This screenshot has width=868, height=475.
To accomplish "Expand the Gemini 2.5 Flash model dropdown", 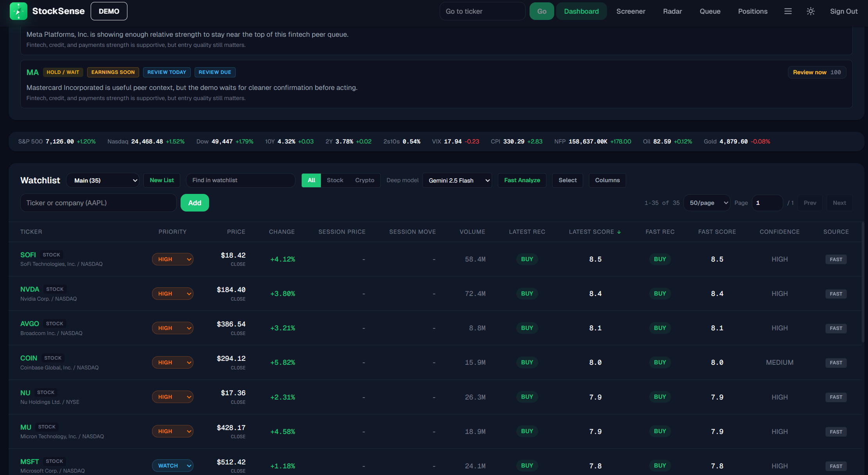I will (457, 180).
